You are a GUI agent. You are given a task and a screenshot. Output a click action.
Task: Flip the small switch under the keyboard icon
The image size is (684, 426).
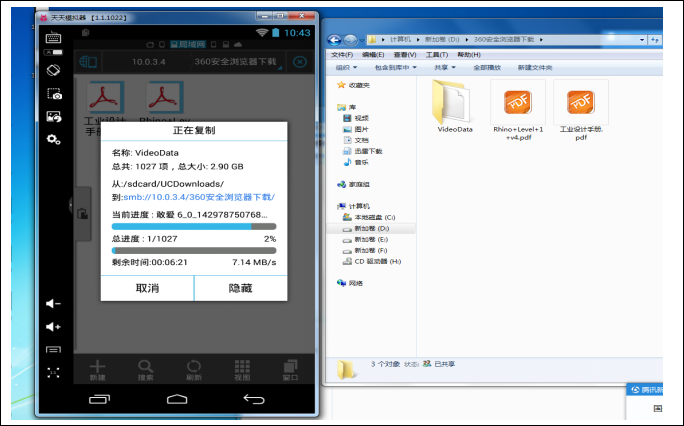click(53, 52)
